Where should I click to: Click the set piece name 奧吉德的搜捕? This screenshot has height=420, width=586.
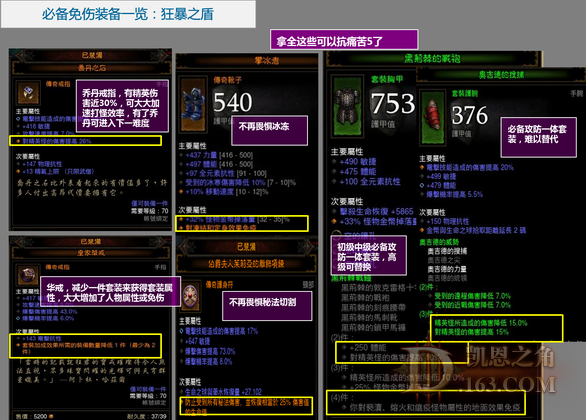coord(447,251)
